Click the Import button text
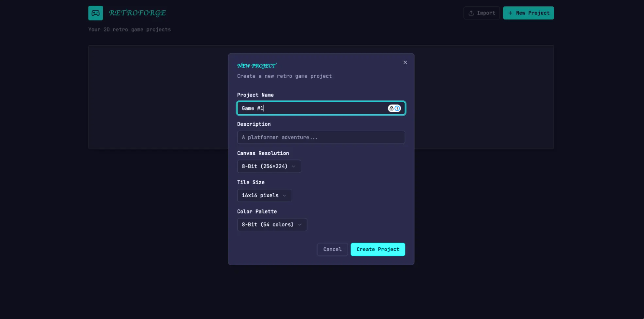This screenshot has width=644, height=319. click(x=486, y=13)
